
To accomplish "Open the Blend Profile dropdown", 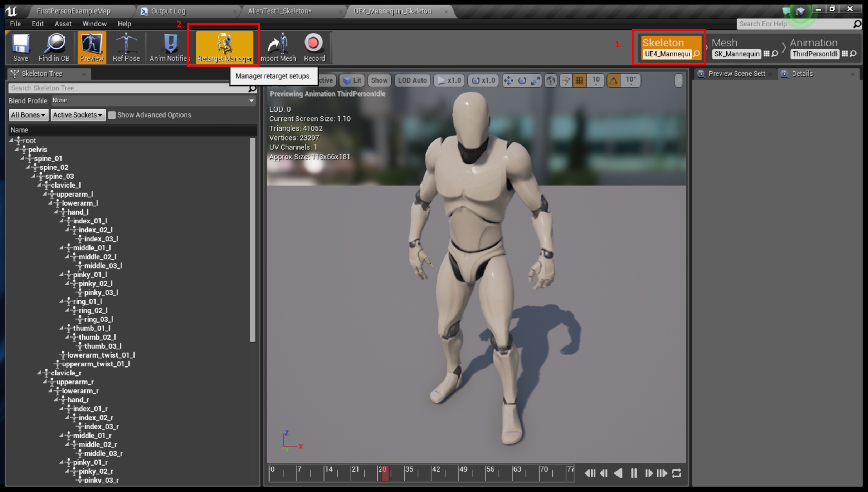I will pyautogui.click(x=153, y=101).
